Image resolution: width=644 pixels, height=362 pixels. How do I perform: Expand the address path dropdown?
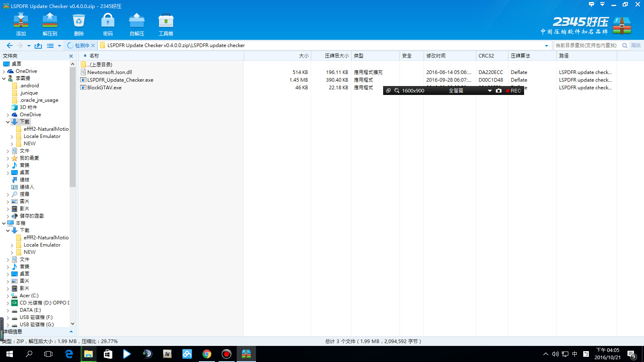point(546,45)
